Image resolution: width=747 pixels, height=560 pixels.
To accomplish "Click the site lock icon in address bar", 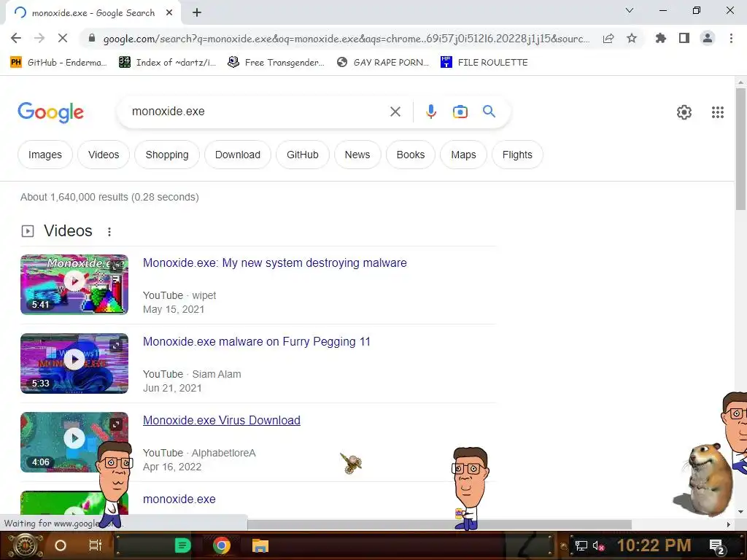I will [92, 38].
